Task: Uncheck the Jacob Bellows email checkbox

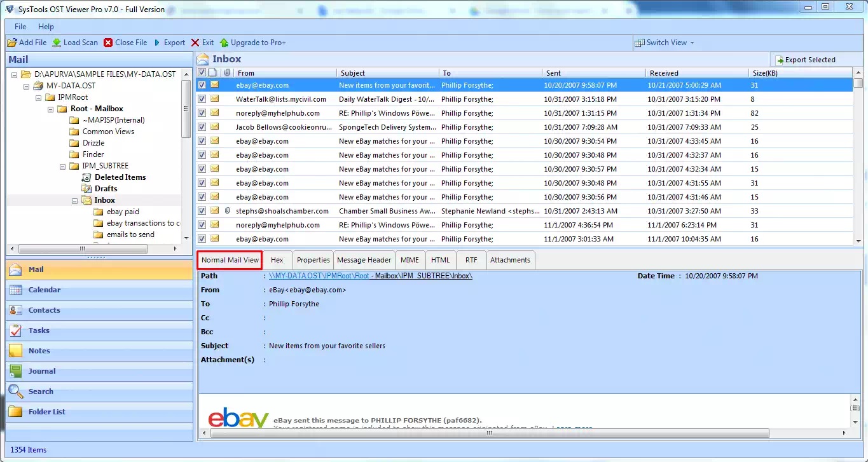Action: click(x=202, y=127)
